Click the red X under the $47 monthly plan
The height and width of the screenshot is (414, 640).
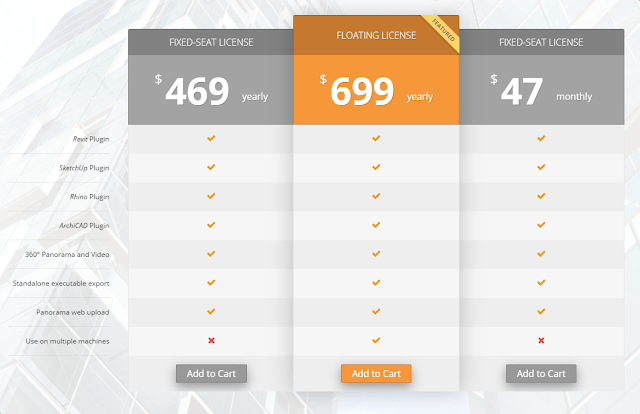pos(541,341)
